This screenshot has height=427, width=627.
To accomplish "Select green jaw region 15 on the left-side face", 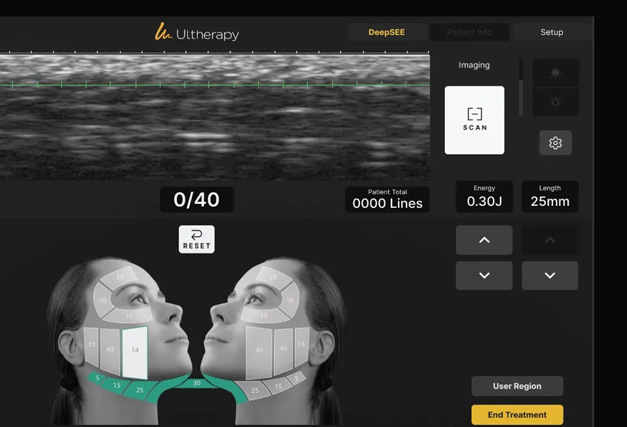I will click(x=116, y=385).
